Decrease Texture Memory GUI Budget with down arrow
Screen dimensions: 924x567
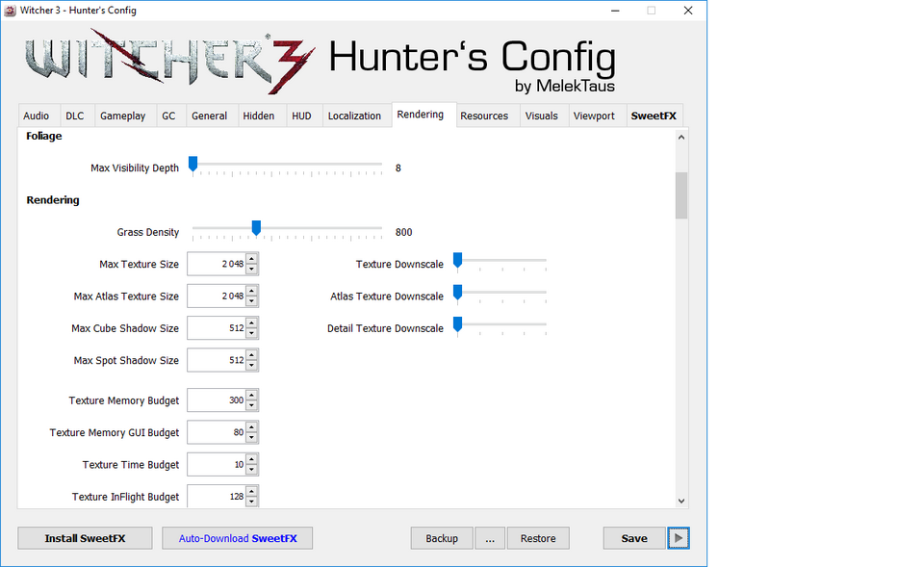pos(251,437)
